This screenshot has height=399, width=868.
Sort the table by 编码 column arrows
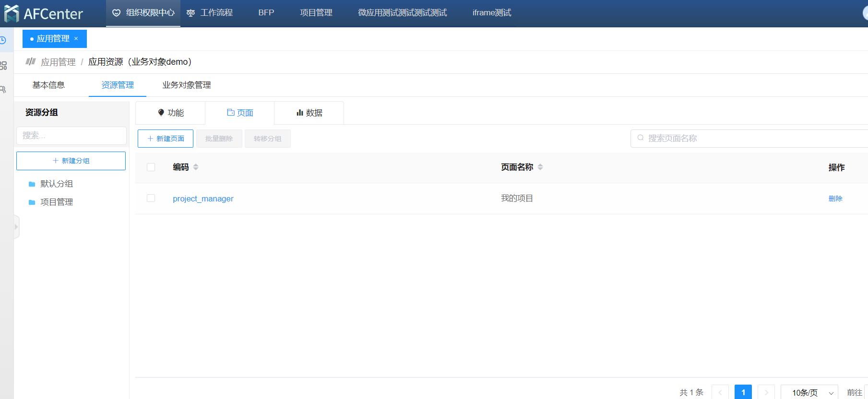(x=196, y=167)
